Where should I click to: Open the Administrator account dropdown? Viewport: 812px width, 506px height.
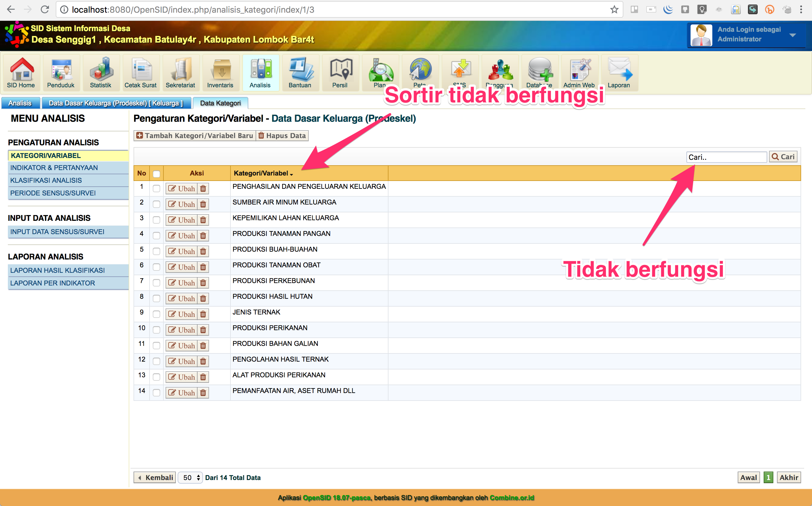(792, 35)
